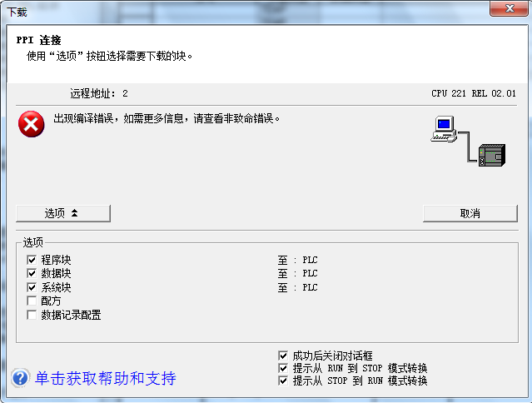Click the 远程地址: 2 label
Screen dimensions: 532x403
[99, 93]
